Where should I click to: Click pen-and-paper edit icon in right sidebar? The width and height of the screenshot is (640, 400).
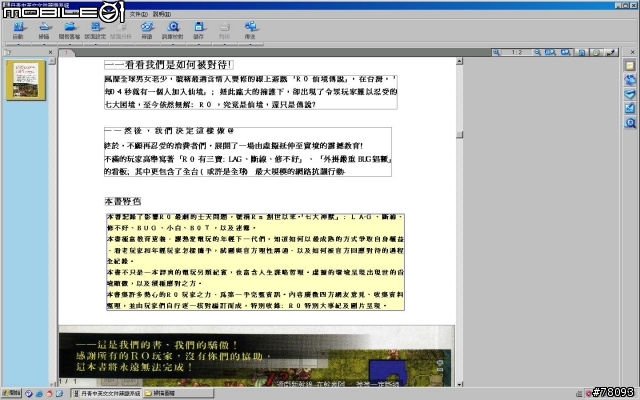630,108
